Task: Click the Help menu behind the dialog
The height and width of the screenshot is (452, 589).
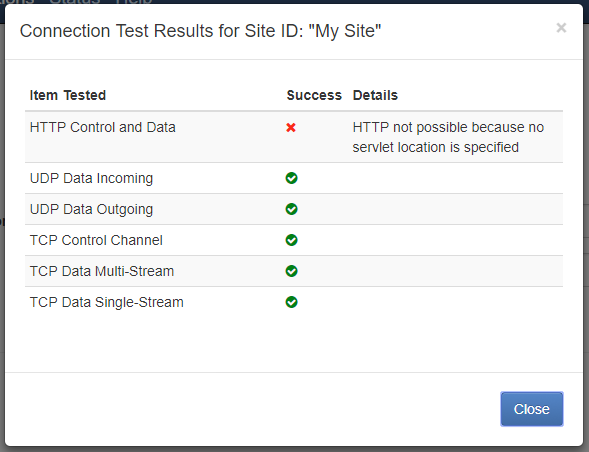Action: pos(133,2)
